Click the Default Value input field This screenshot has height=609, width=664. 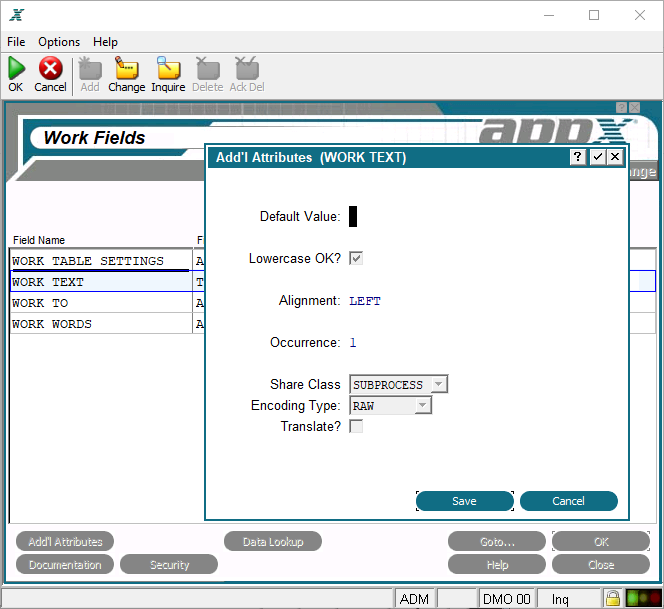(x=353, y=216)
